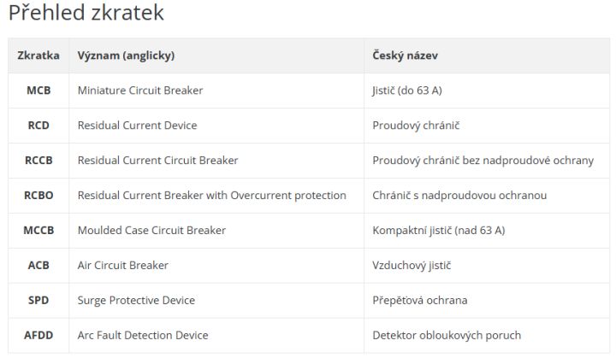This screenshot has height=364, width=616.
Task: Click the "Zkratka" column header
Action: (x=38, y=56)
